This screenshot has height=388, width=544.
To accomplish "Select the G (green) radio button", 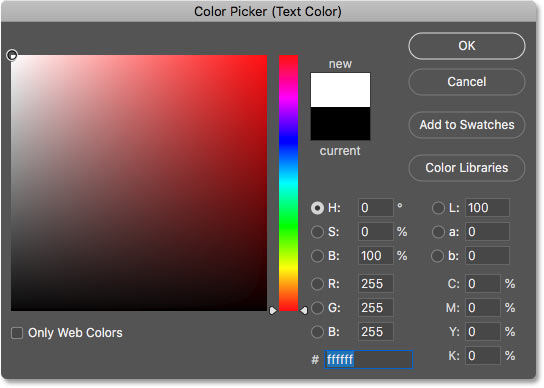I will [317, 308].
